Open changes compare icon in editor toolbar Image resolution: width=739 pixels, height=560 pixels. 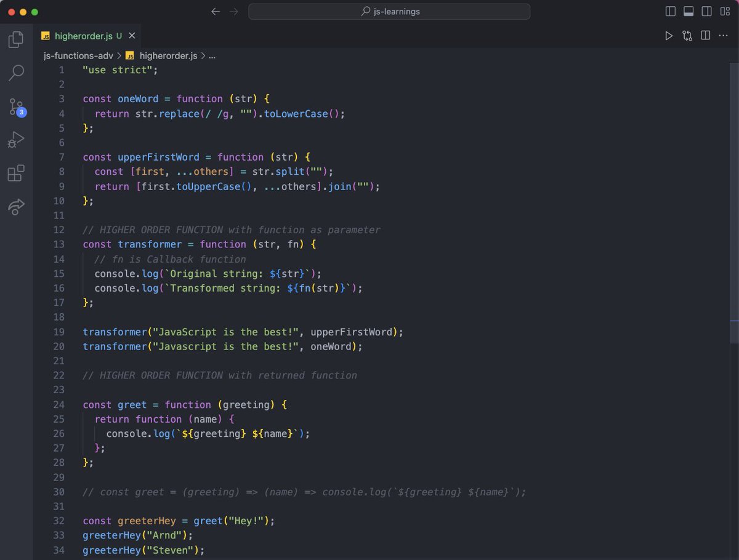pyautogui.click(x=687, y=36)
